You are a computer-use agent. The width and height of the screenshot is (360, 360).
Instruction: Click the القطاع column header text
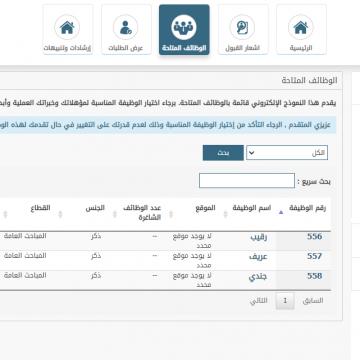pyautogui.click(x=41, y=208)
